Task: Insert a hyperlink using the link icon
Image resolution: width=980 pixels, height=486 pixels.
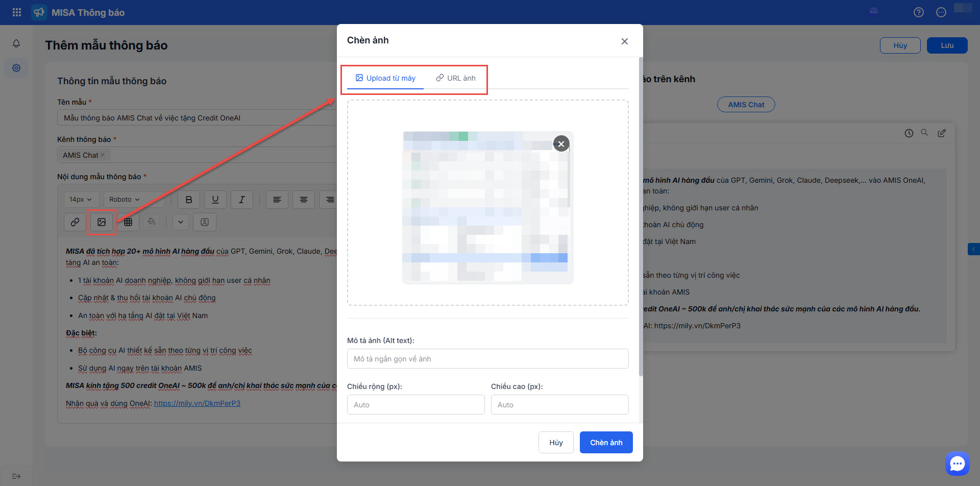Action: (x=75, y=222)
